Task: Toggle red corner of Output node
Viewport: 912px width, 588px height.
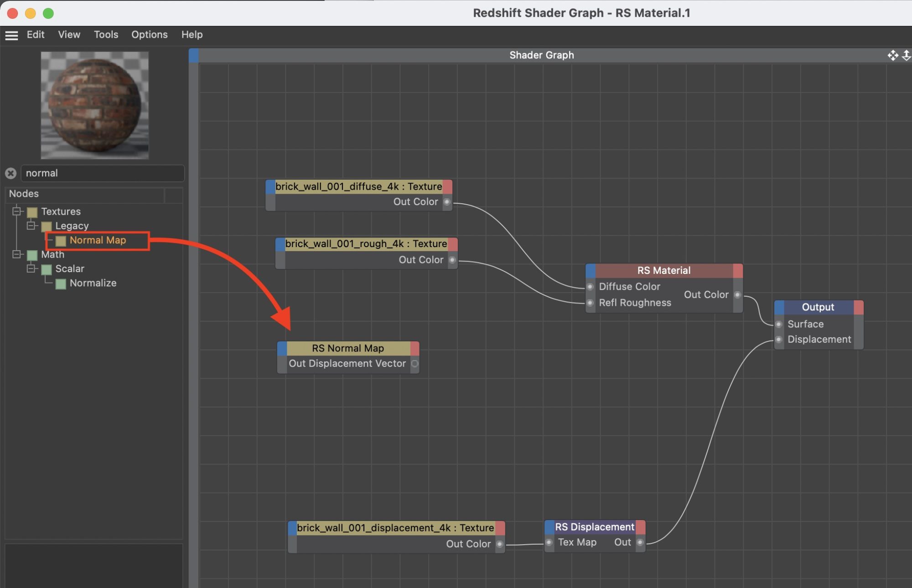Action: [x=858, y=307]
